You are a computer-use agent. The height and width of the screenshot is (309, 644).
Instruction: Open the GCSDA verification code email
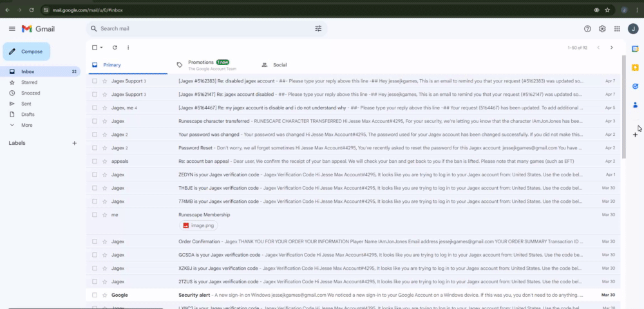tap(353, 255)
